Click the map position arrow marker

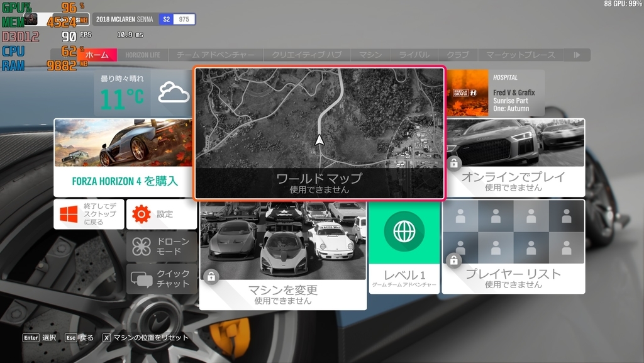319,140
